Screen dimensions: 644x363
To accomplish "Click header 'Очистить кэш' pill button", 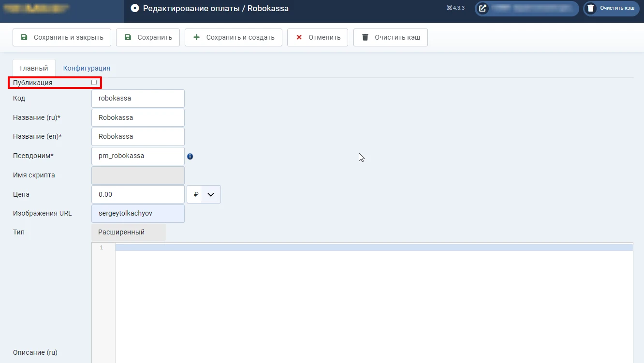I will pos(611,8).
